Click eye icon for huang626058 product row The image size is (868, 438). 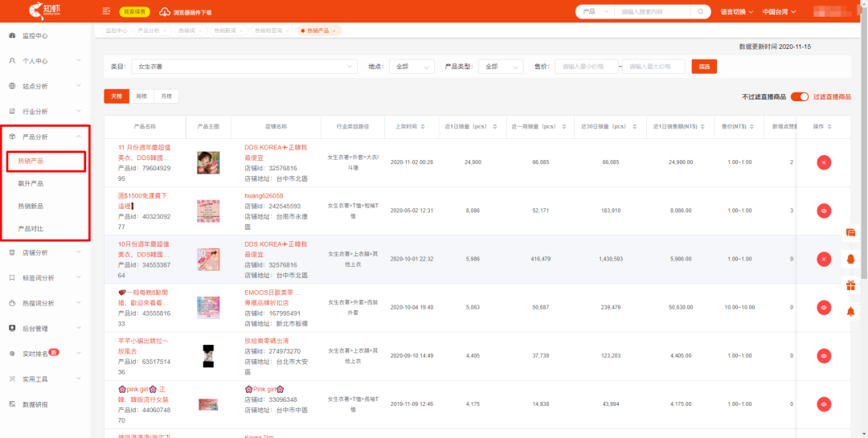[824, 211]
